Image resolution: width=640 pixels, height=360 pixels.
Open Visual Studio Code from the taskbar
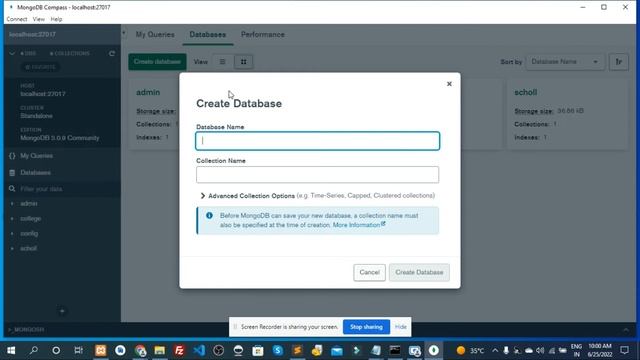[x=199, y=350]
